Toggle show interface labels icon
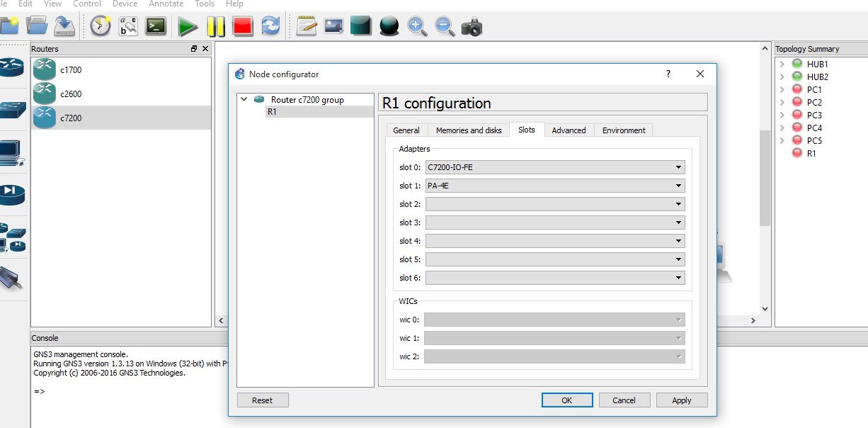The width and height of the screenshot is (868, 428). point(128,26)
